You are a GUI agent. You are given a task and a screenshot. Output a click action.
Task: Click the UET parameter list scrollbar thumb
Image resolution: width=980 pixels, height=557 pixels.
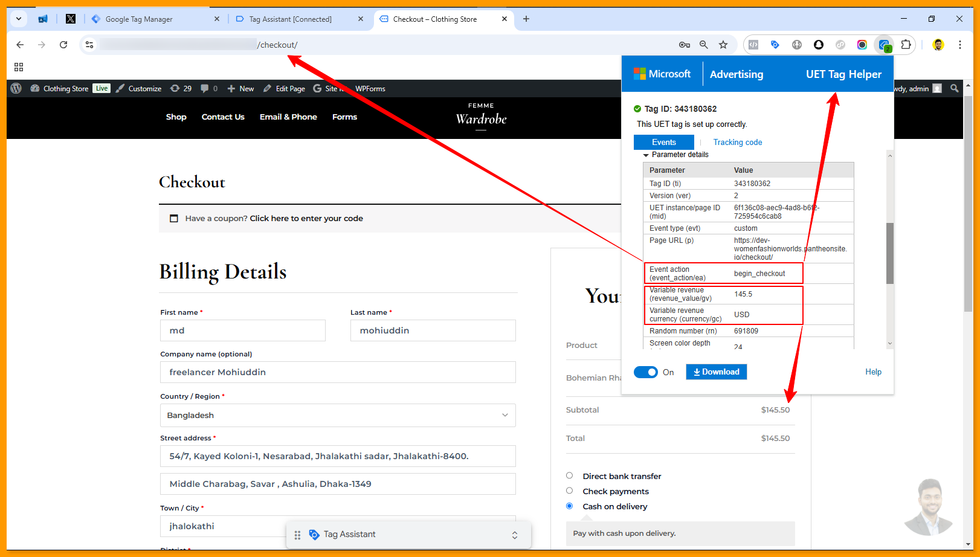click(889, 253)
